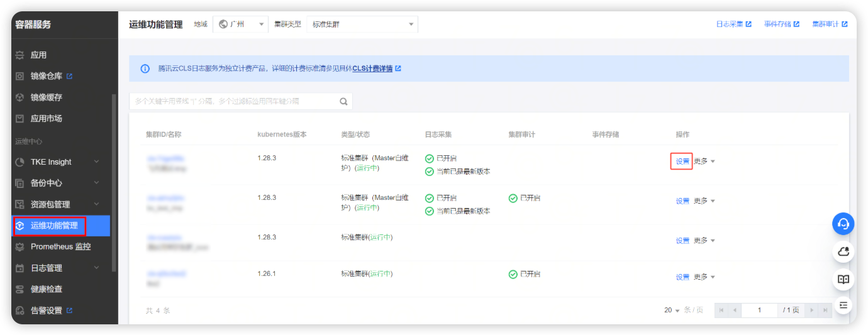Click the cluster keyword search field

[233, 101]
